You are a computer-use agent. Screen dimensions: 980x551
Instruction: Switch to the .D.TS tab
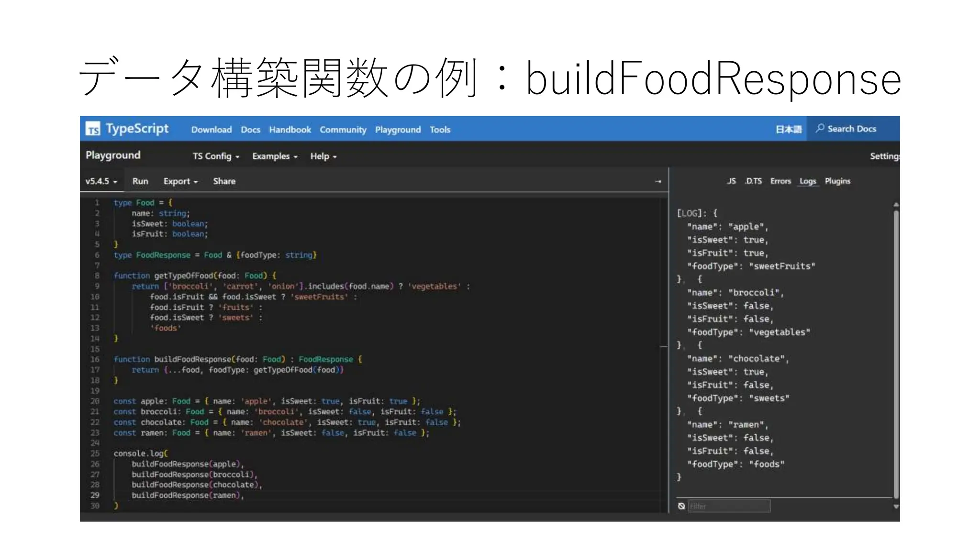(753, 181)
